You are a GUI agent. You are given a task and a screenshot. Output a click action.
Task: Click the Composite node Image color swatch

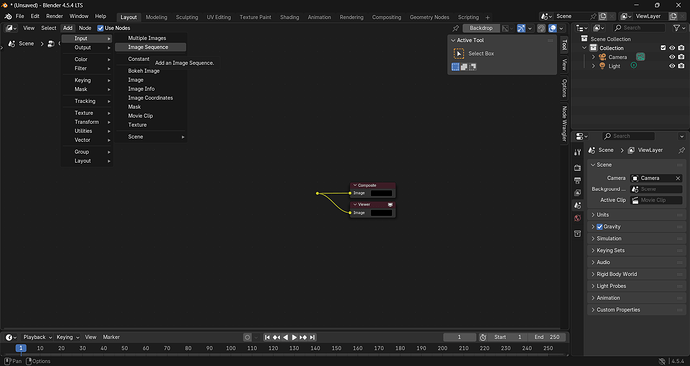(381, 193)
